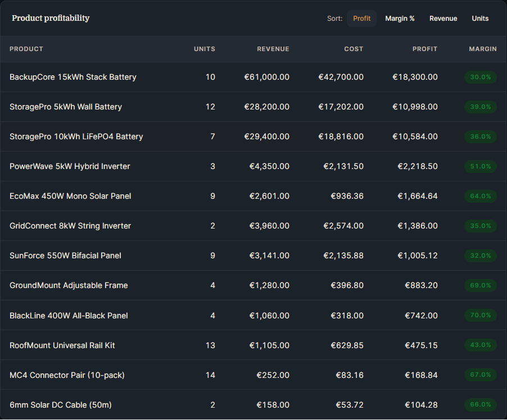Click units value 13 for RoofMount
Screen dimensions: 507x420
[210, 345]
